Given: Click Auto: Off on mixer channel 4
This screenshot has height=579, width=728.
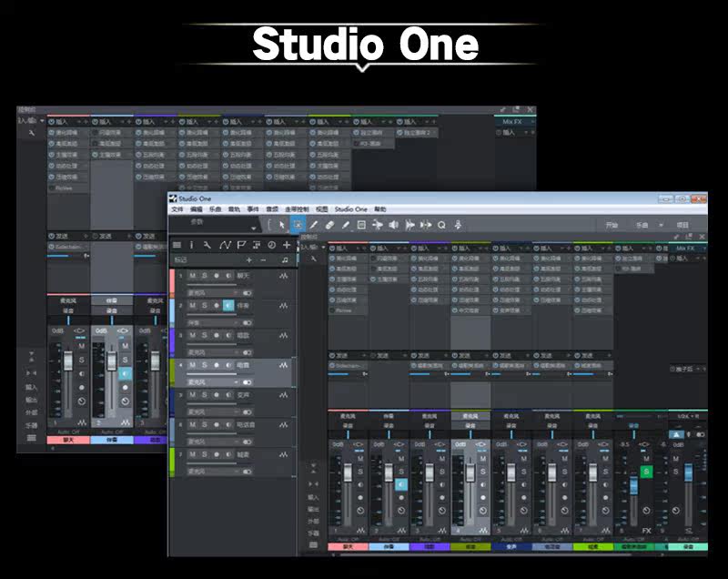Looking at the screenshot, I should pyautogui.click(x=470, y=540).
